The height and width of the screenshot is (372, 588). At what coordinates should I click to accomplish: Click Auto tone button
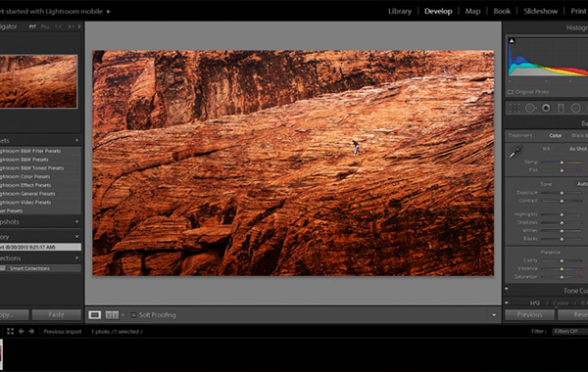point(581,184)
